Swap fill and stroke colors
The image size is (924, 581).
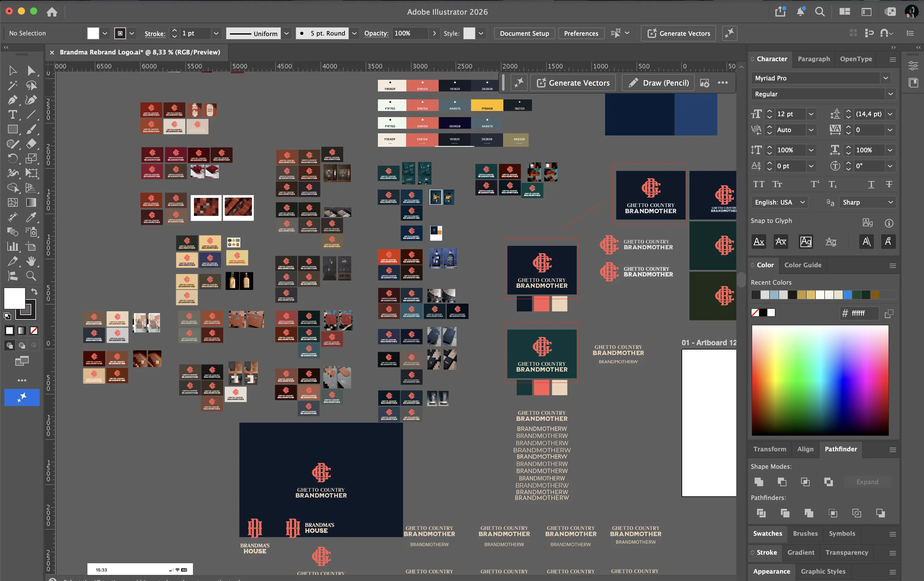click(x=34, y=291)
